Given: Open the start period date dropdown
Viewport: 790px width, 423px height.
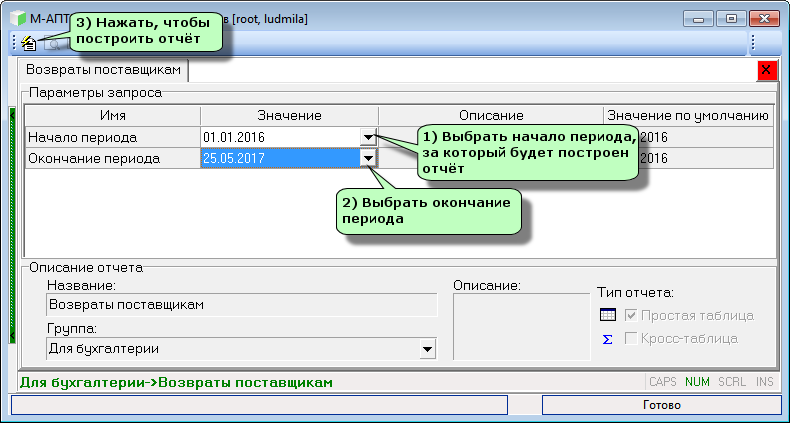Looking at the screenshot, I should point(369,137).
